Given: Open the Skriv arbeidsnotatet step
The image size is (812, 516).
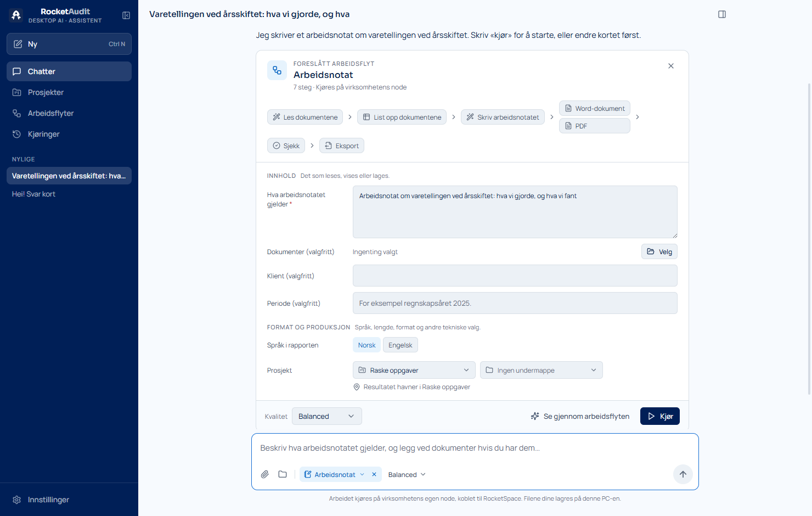Looking at the screenshot, I should 503,117.
